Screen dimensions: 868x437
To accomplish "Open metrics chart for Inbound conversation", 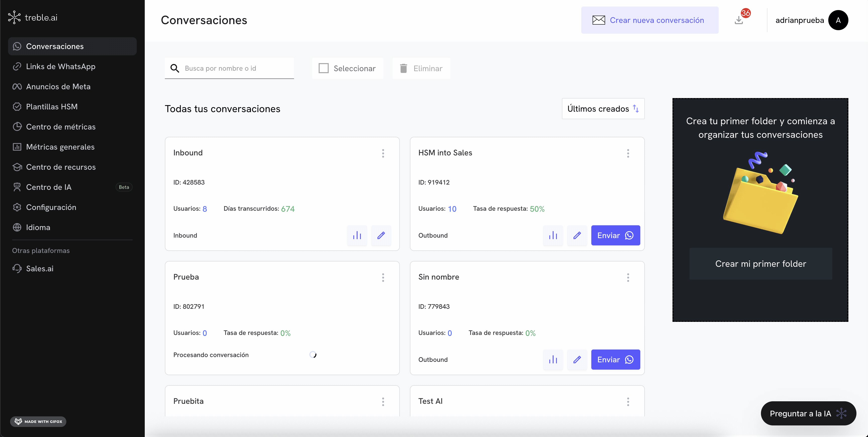I will (357, 235).
